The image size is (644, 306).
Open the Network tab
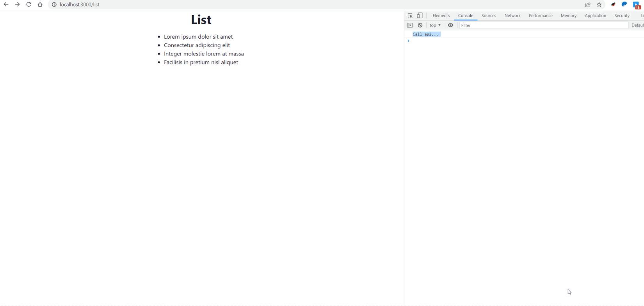click(512, 16)
